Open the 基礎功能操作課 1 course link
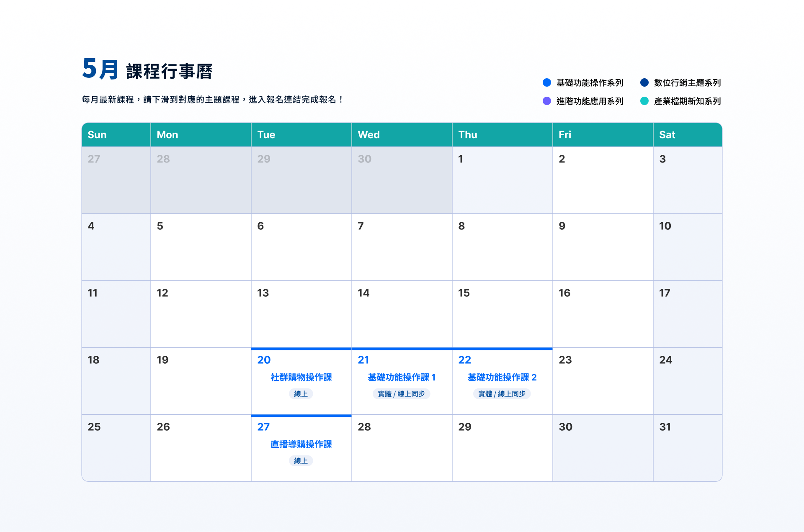This screenshot has height=532, width=804. [402, 378]
